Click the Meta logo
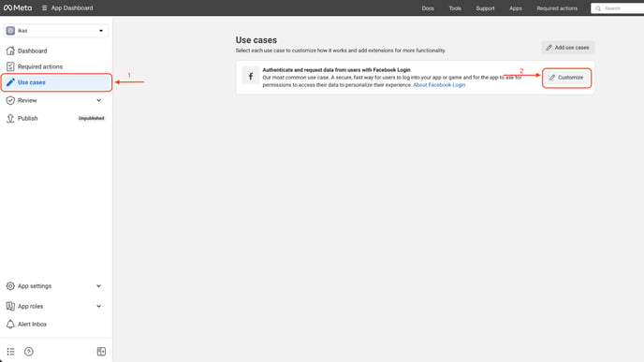Screen dimensions: 644x362 pyautogui.click(x=18, y=7)
